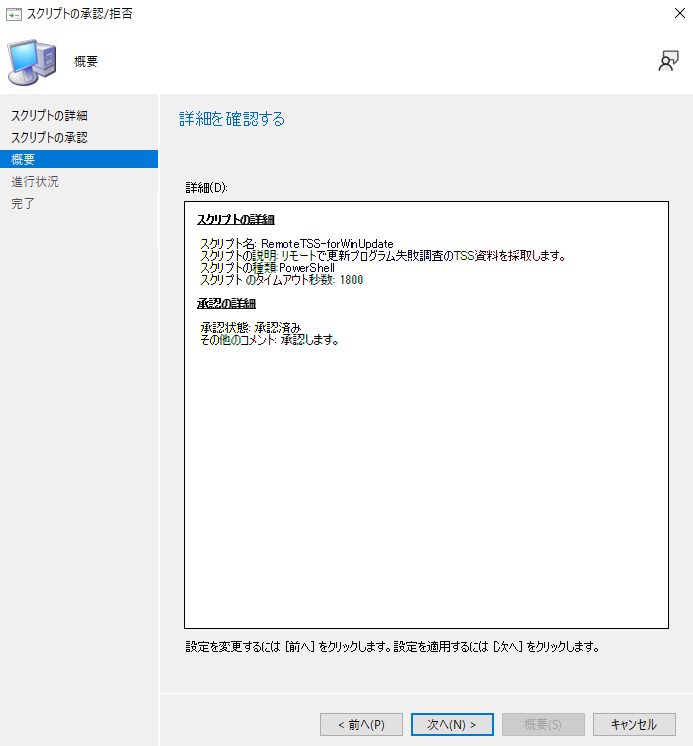Click the 完了 step in sidebar
Screen dimensions: 693x746
(x=23, y=203)
